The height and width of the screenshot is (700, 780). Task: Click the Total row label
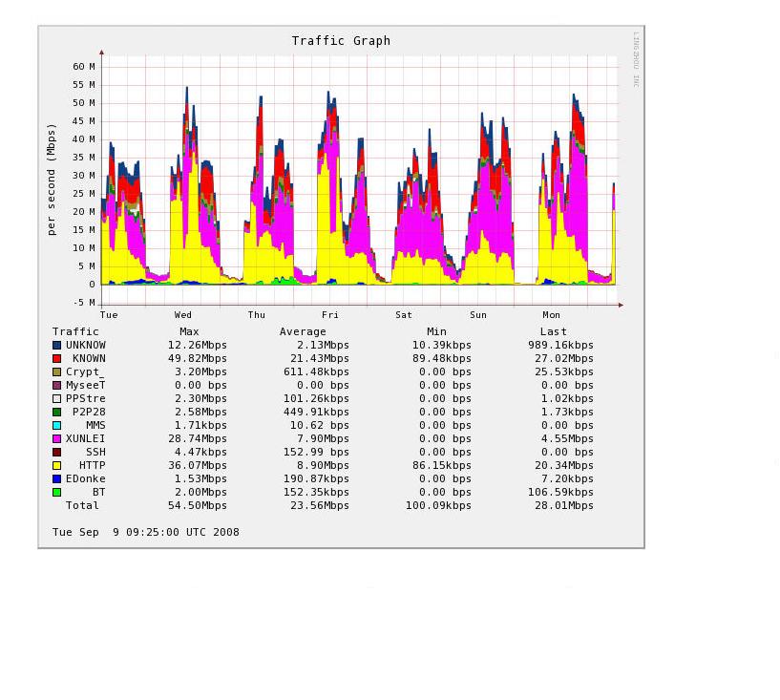(x=82, y=506)
